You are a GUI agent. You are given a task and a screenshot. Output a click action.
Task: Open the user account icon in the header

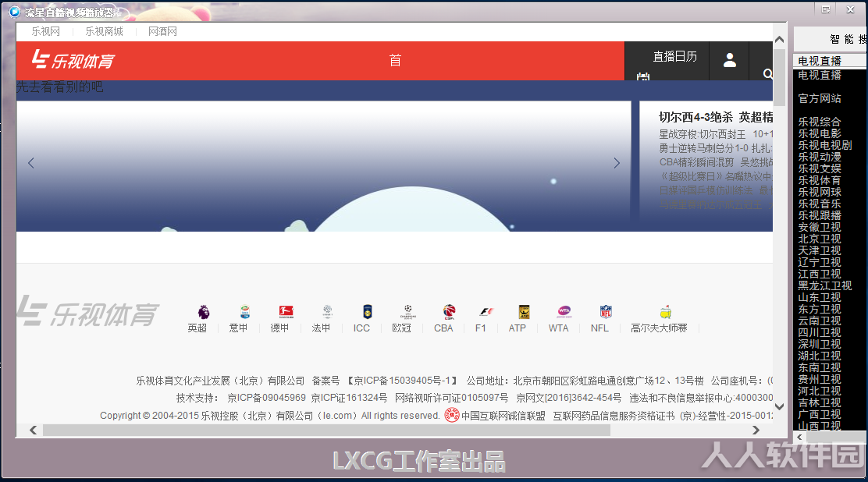pyautogui.click(x=730, y=60)
